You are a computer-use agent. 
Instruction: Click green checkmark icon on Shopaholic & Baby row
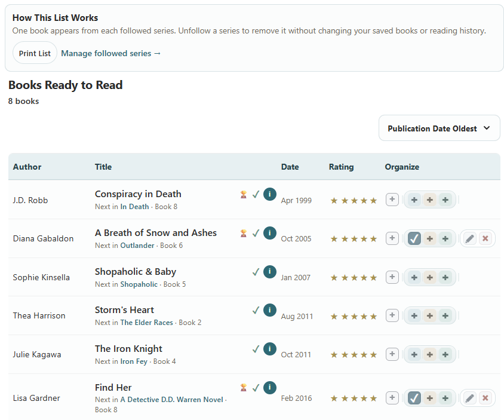(256, 272)
